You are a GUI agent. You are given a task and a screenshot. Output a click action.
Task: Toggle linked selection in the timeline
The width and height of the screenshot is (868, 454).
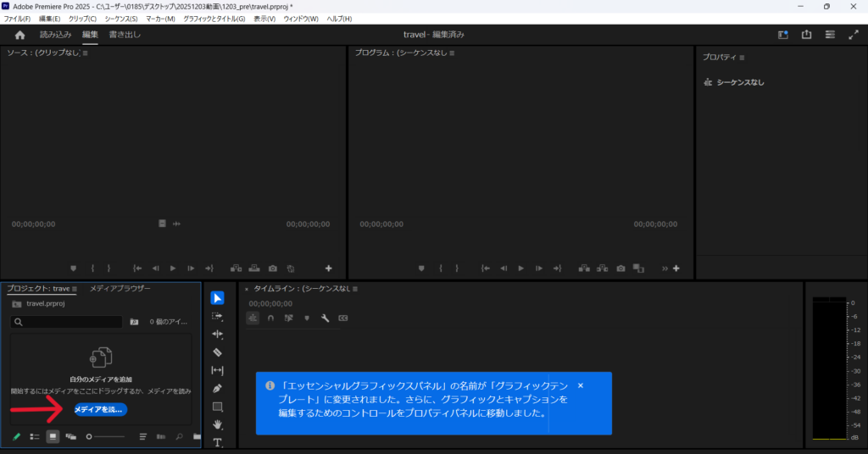coord(288,318)
